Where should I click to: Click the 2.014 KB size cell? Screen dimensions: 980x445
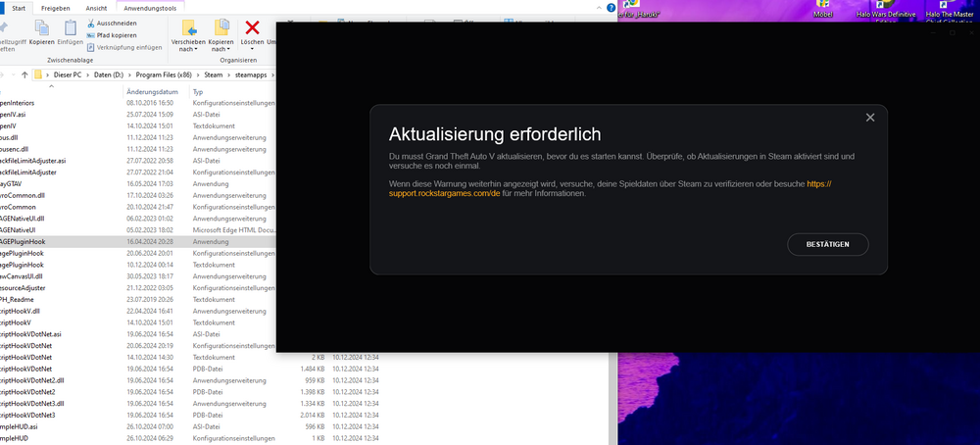[313, 415]
